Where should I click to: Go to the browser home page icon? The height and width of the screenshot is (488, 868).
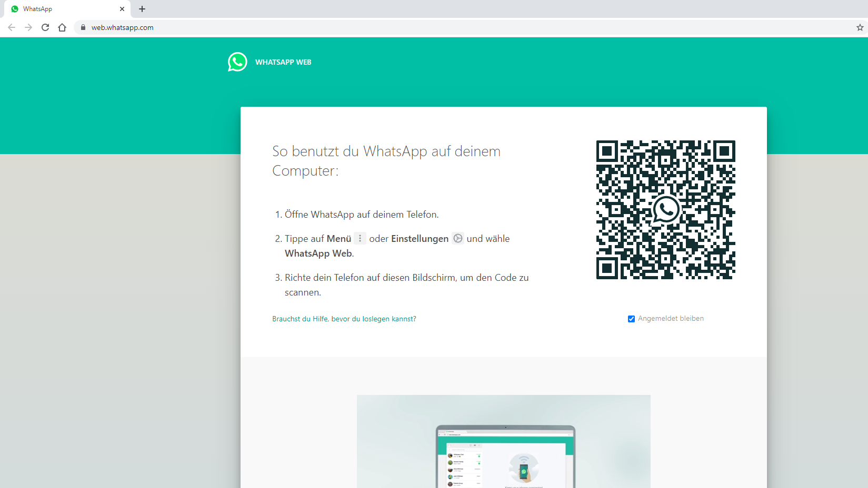(x=62, y=27)
